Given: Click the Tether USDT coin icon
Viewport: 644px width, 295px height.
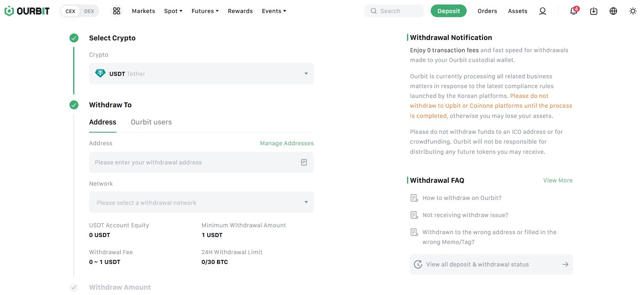Looking at the screenshot, I should click(x=100, y=73).
